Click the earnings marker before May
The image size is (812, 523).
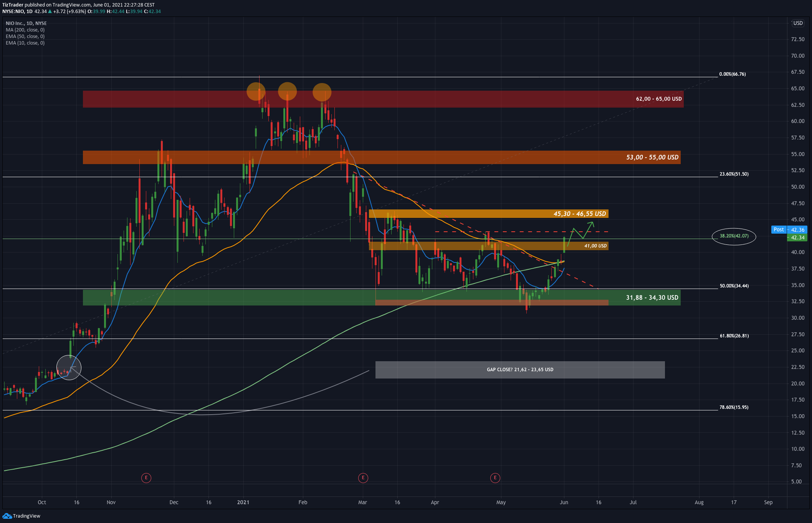495,478
